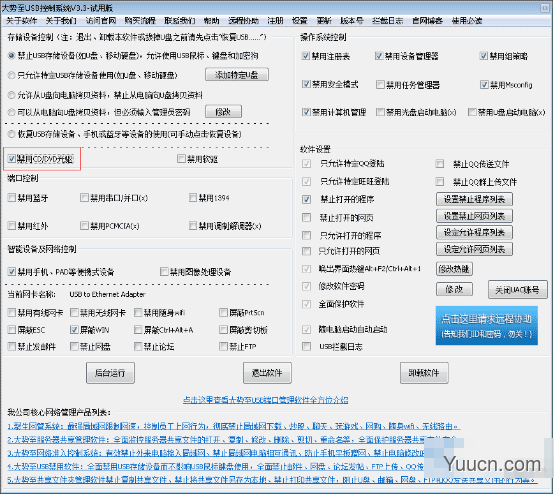Select the 必须输入管理员密码 radio option
The image size is (554, 494).
coord(12,112)
